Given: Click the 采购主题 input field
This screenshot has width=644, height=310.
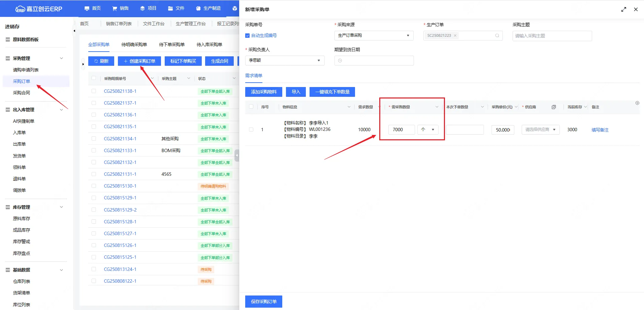Looking at the screenshot, I should (x=552, y=36).
